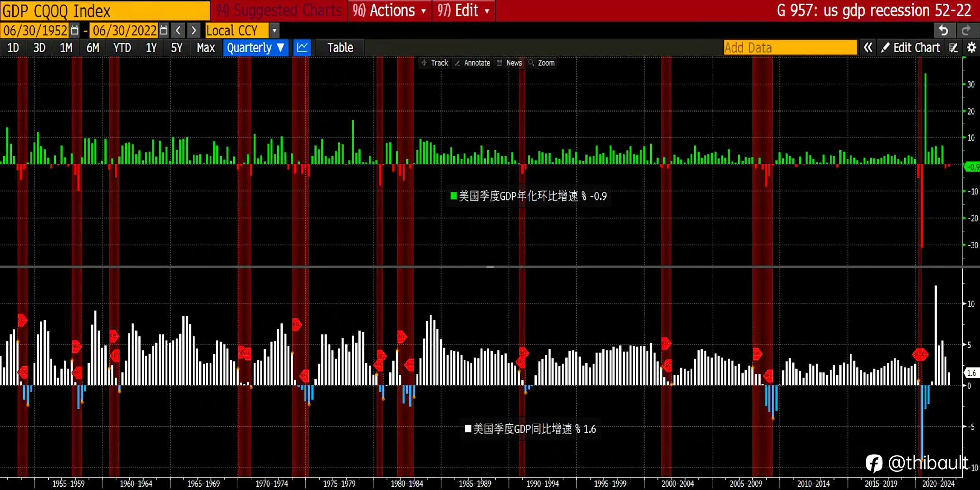Select the YTD range tab

pyautogui.click(x=122, y=47)
